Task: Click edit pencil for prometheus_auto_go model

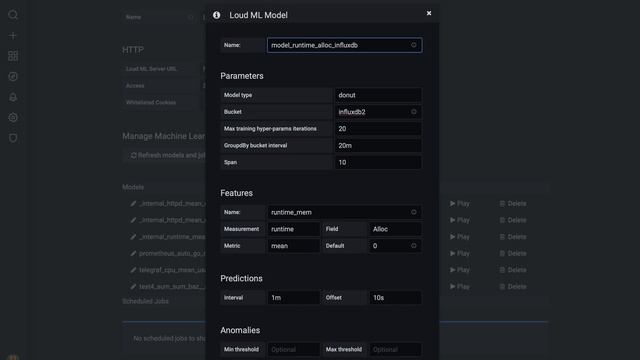Action: click(x=133, y=253)
